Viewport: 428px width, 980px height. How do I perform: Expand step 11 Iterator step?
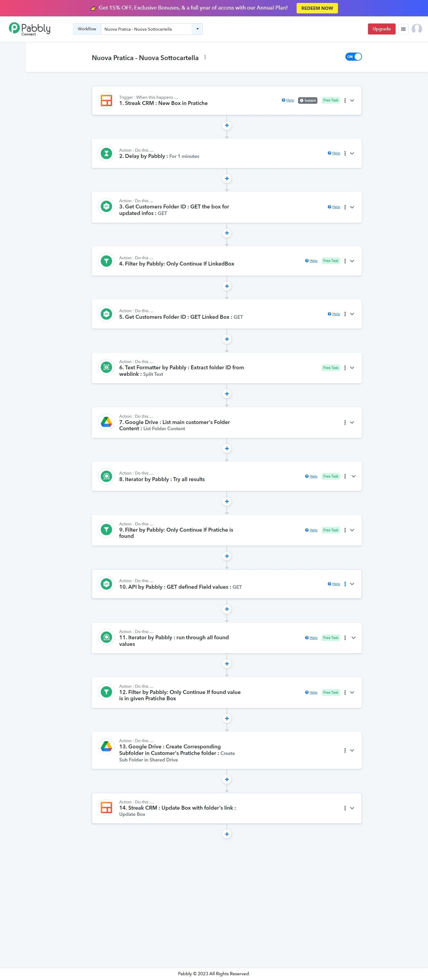point(353,637)
